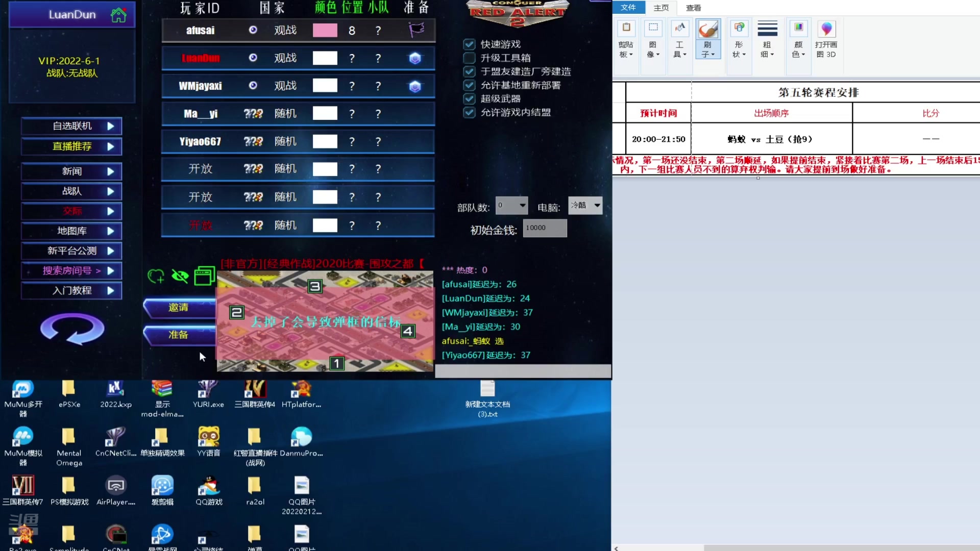Image resolution: width=980 pixels, height=551 pixels.
Task: Click the round indicator in WMjayaxi's row
Action: pos(253,86)
